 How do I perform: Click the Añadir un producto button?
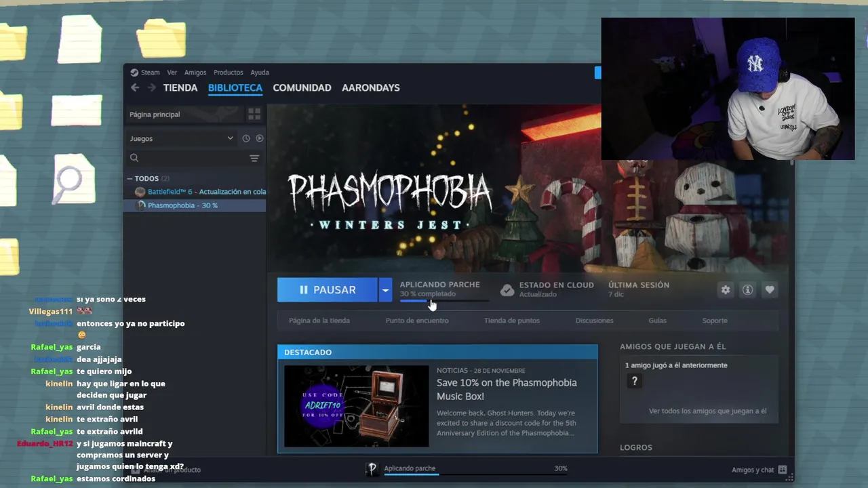[x=167, y=470]
